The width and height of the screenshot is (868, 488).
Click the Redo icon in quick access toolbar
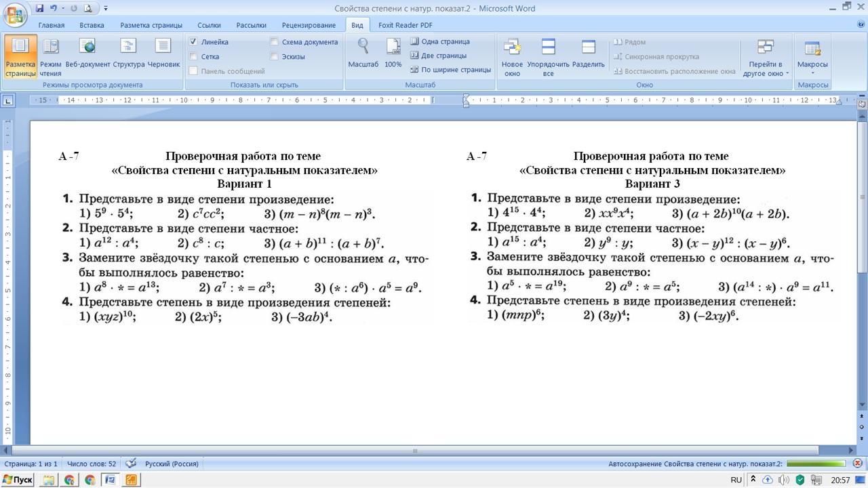[73, 8]
